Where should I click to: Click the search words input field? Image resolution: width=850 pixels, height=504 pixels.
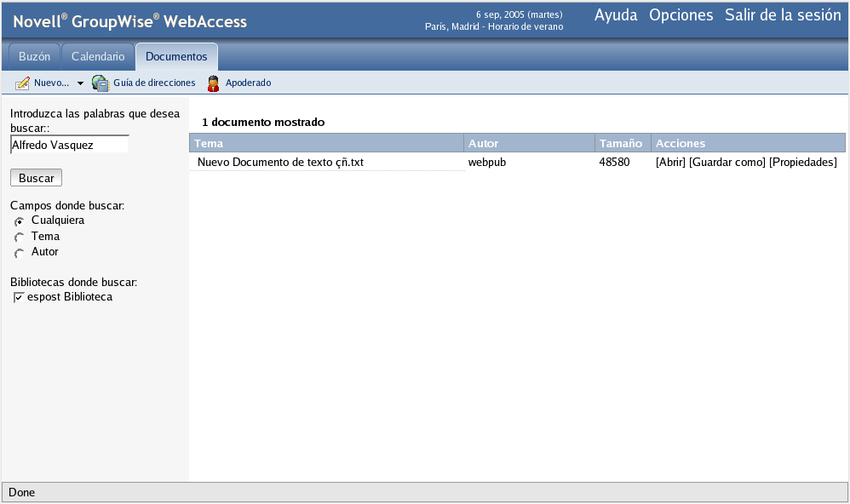[69, 144]
